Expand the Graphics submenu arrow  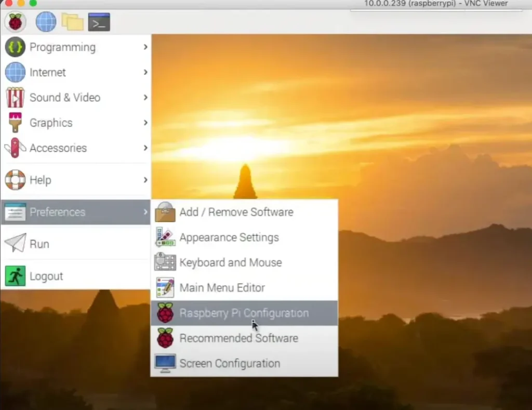[x=145, y=123]
